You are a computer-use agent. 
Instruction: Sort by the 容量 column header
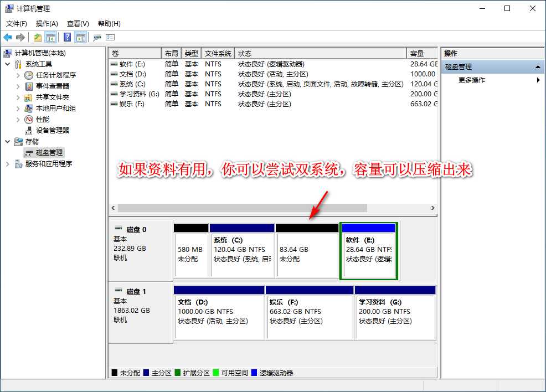point(422,53)
